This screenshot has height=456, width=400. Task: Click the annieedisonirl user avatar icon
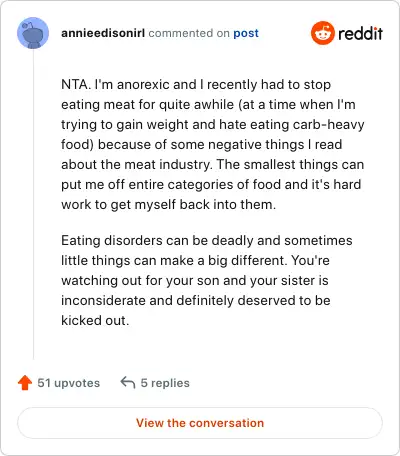(x=33, y=33)
